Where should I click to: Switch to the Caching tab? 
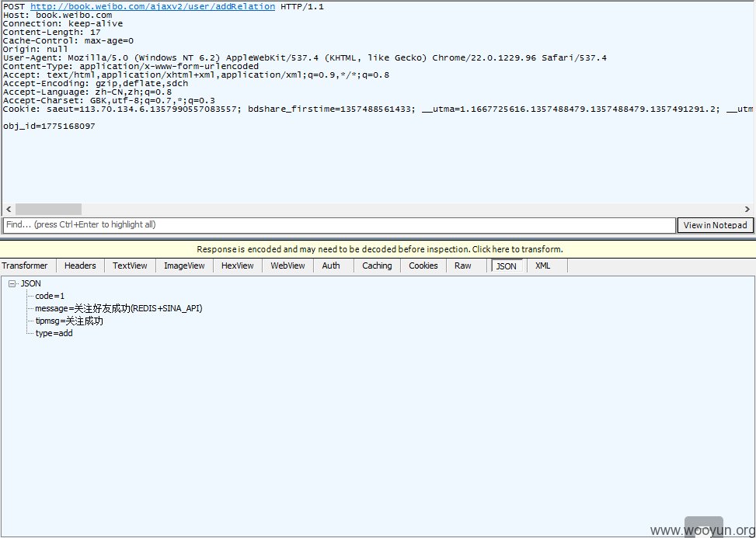point(377,266)
